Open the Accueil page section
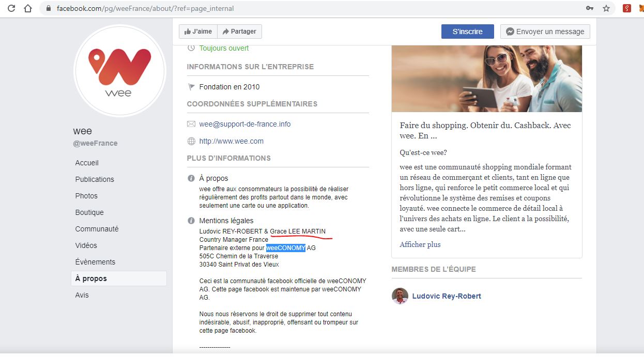 [87, 163]
